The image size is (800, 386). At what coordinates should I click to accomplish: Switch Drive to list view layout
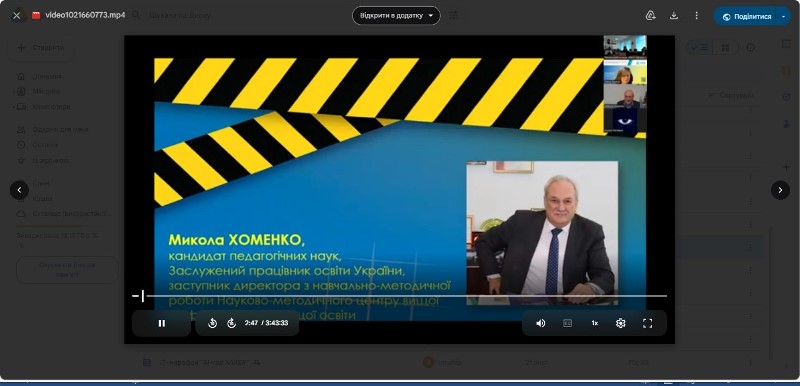[699, 48]
